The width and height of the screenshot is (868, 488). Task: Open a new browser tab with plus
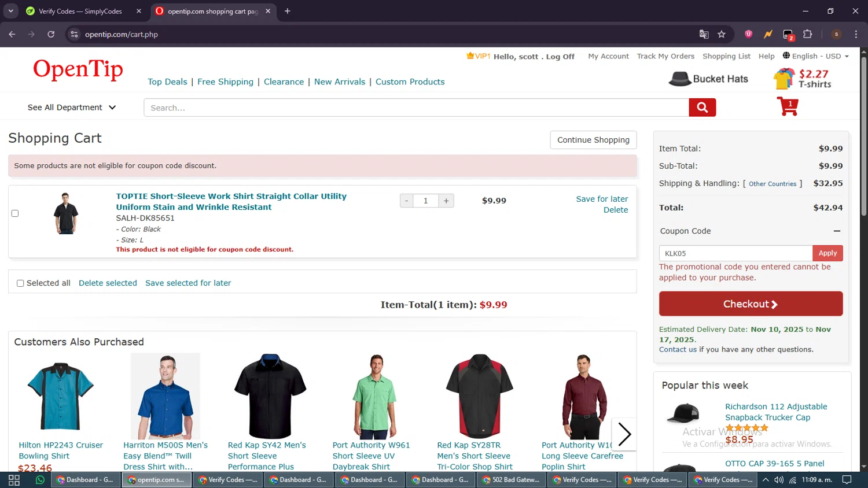[x=288, y=11]
